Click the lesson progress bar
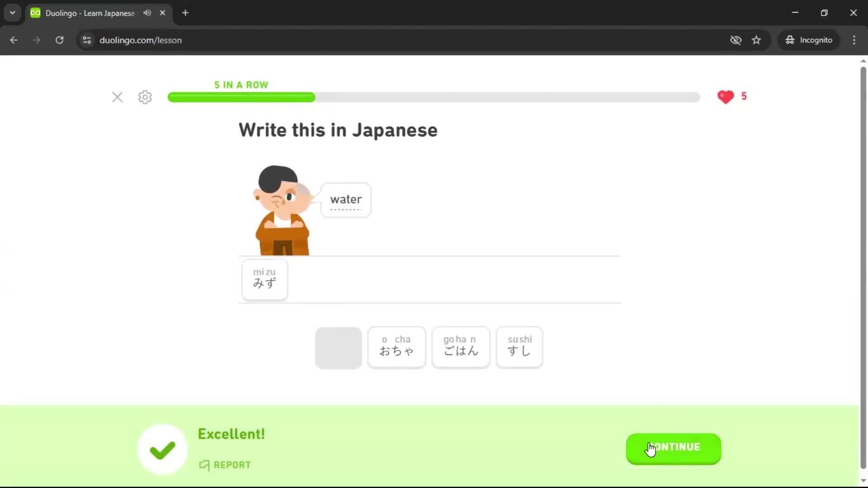Screen dimensions: 868x488 [434, 97]
